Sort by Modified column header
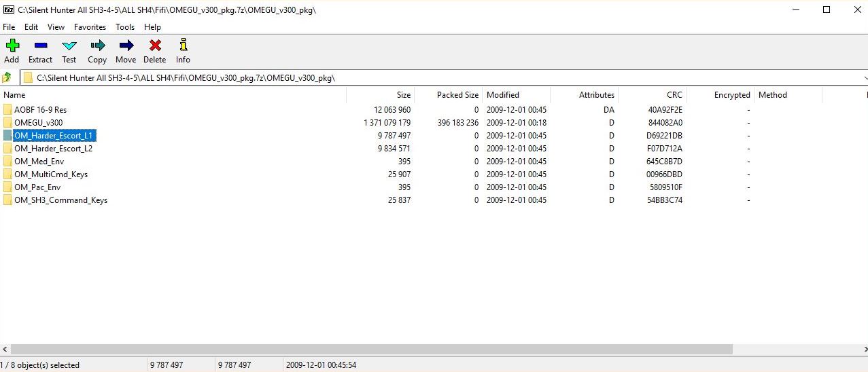868x372 pixels. coord(517,95)
